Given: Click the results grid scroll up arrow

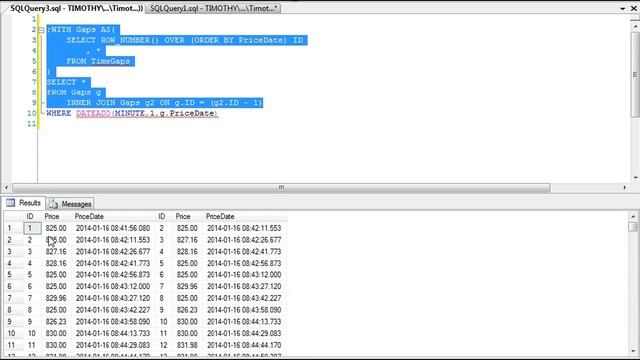Looking at the screenshot, I should pos(633,216).
